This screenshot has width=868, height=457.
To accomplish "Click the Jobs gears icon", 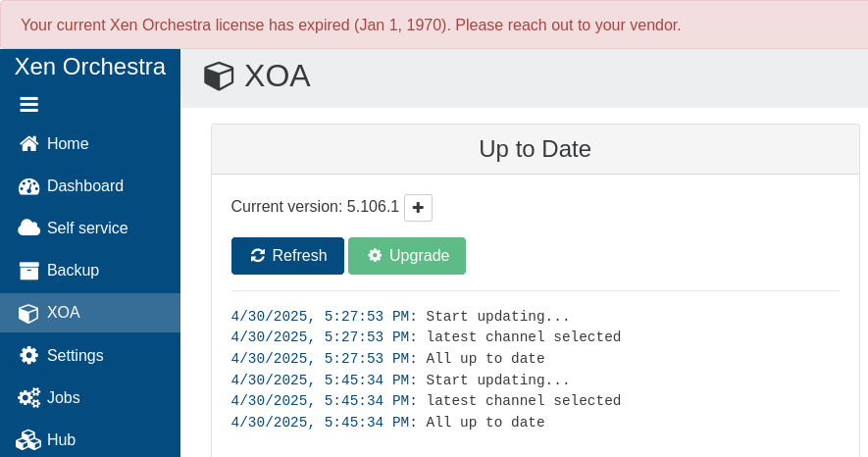I will (x=28, y=398).
